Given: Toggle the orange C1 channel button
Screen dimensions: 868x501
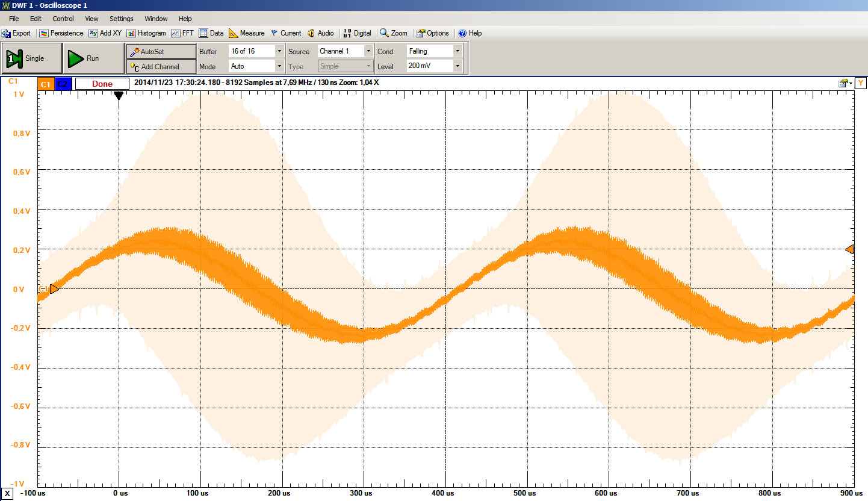Looking at the screenshot, I should coord(46,84).
